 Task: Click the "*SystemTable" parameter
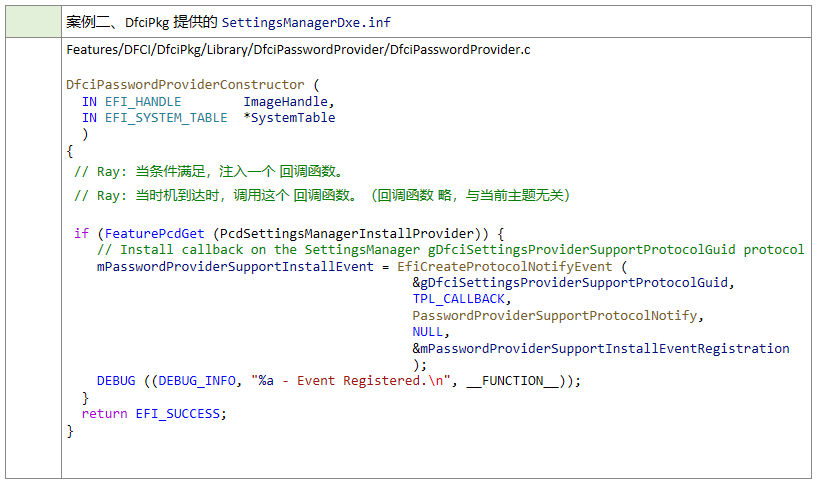[289, 118]
